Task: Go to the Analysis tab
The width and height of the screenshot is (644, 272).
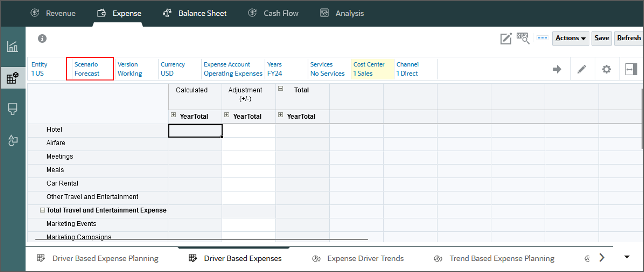Action: coord(342,13)
